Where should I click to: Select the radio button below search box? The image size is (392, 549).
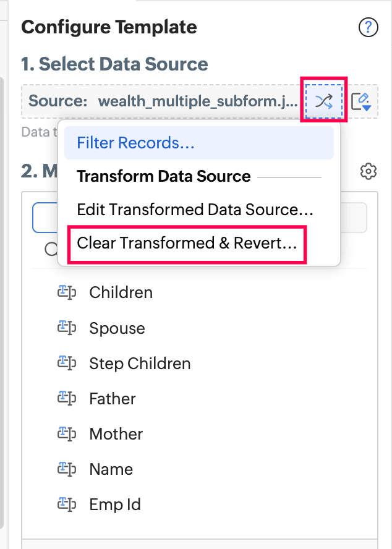pyautogui.click(x=51, y=249)
